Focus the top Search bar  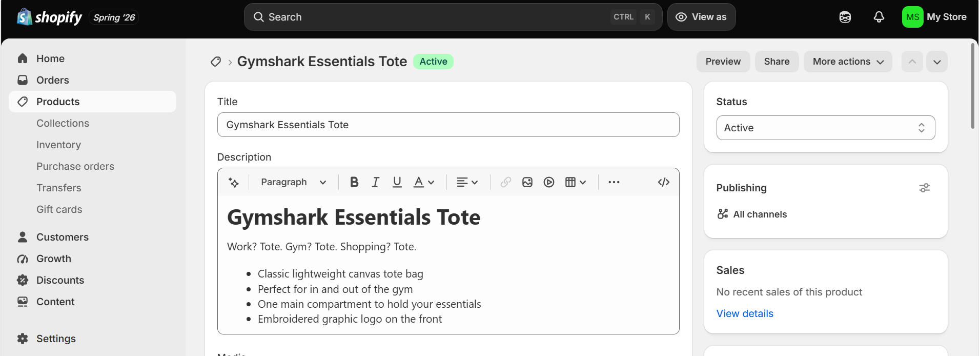[453, 17]
